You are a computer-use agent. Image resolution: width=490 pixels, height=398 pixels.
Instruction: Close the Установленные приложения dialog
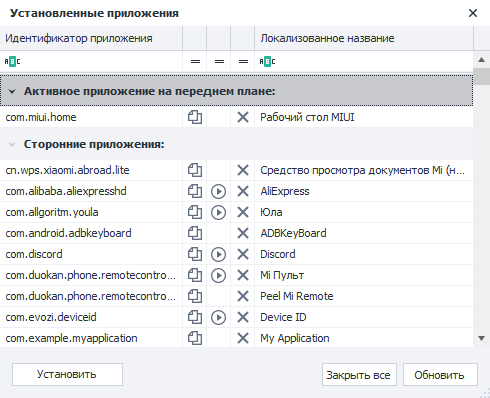(x=473, y=13)
